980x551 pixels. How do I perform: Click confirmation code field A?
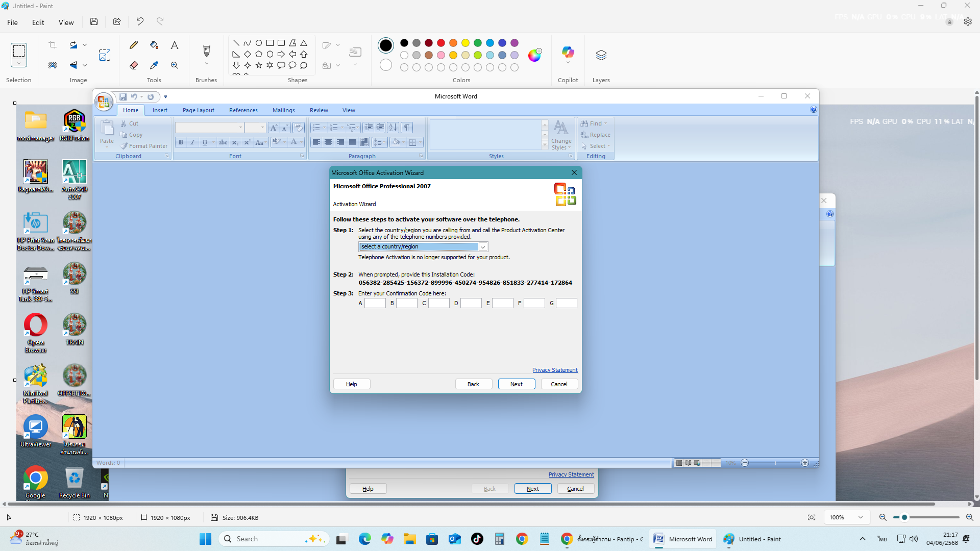tap(375, 303)
